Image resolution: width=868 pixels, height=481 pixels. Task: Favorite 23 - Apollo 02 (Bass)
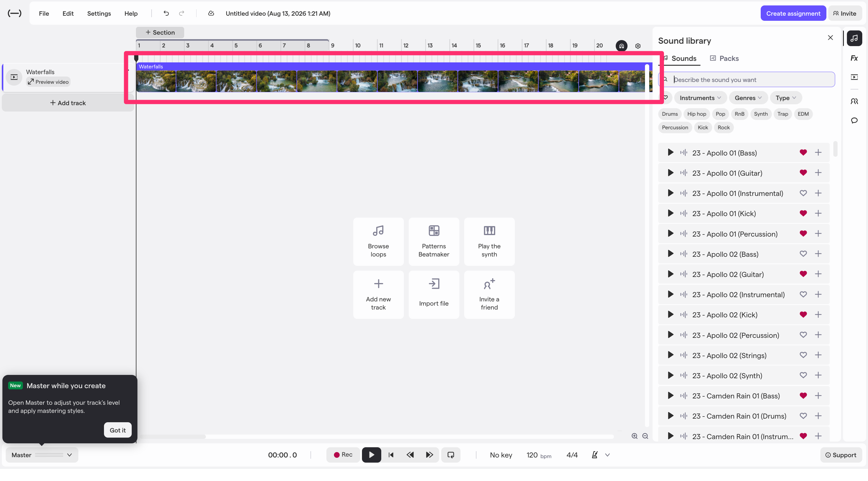coord(803,254)
